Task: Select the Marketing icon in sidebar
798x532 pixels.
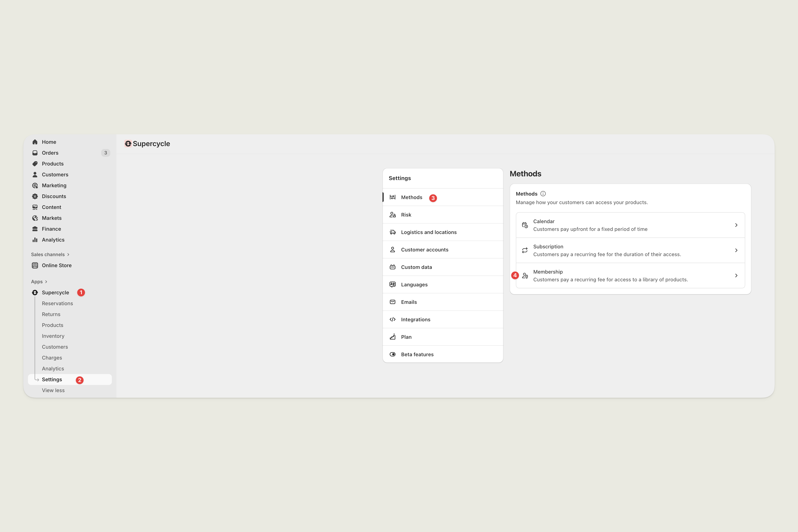Action: click(35, 185)
